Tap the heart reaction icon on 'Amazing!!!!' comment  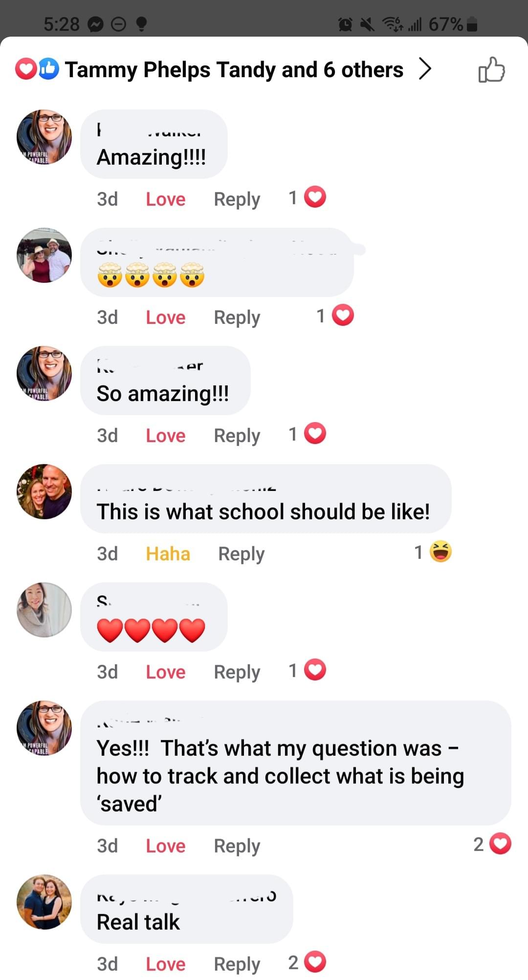pyautogui.click(x=315, y=197)
